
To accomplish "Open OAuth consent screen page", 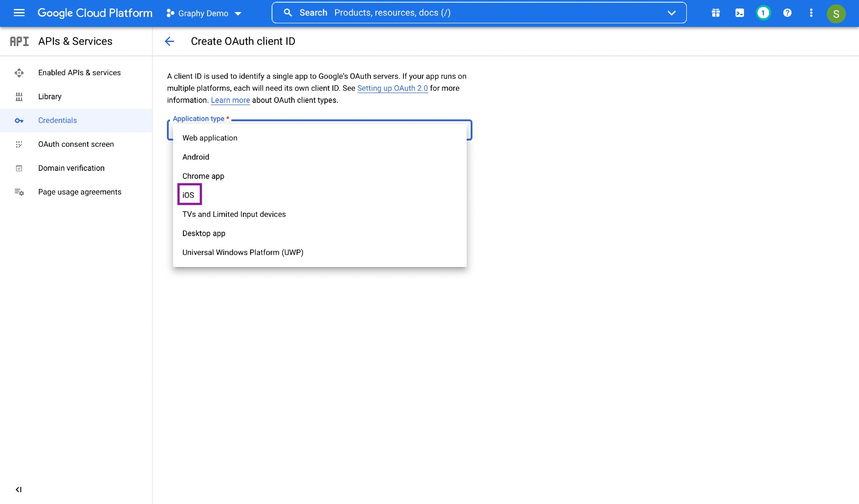I will point(76,144).
